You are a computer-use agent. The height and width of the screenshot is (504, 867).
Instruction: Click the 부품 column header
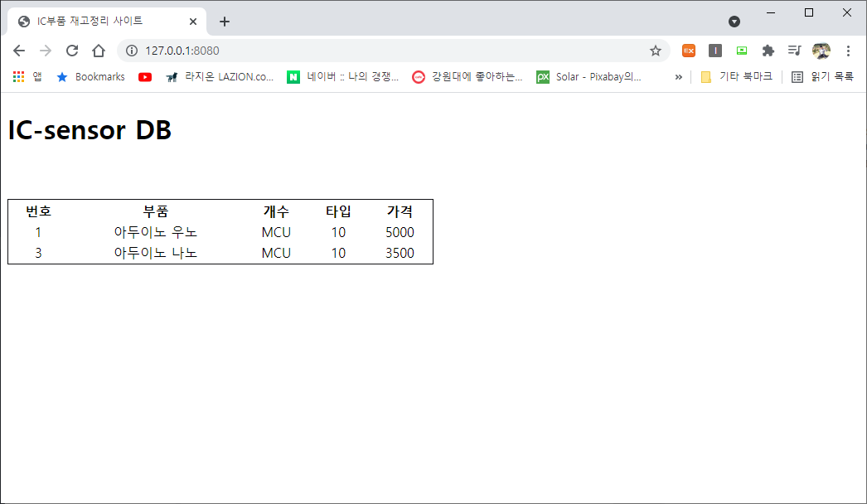[x=155, y=211]
